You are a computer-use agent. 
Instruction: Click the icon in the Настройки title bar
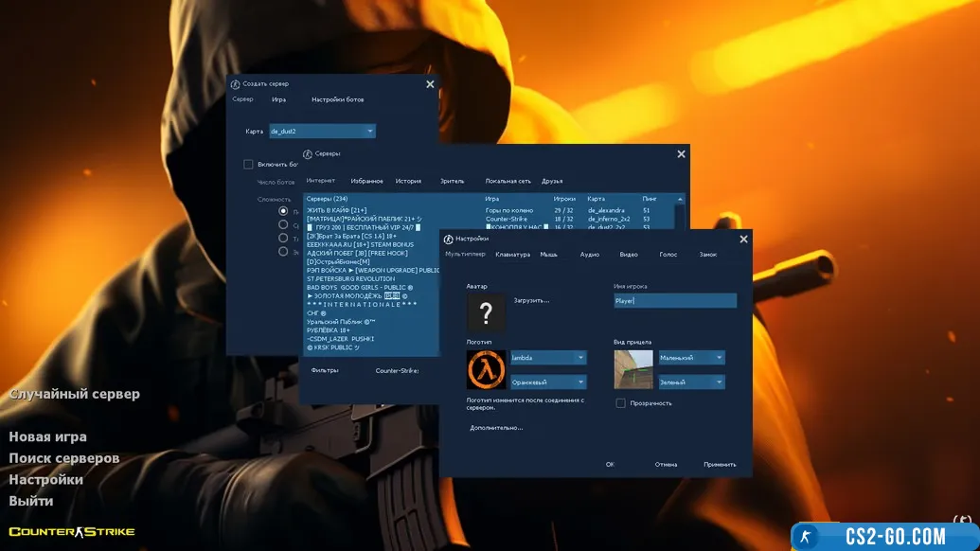[x=449, y=240]
